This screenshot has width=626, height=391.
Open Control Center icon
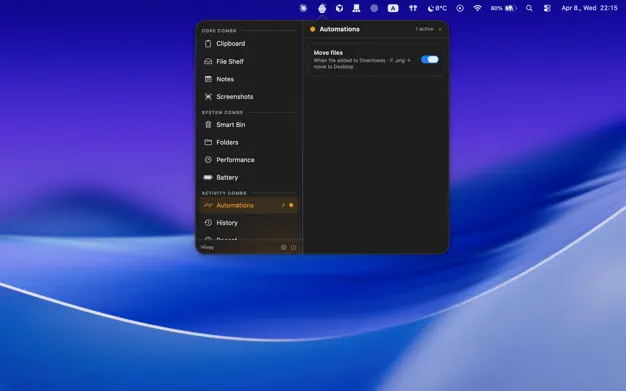pos(547,8)
